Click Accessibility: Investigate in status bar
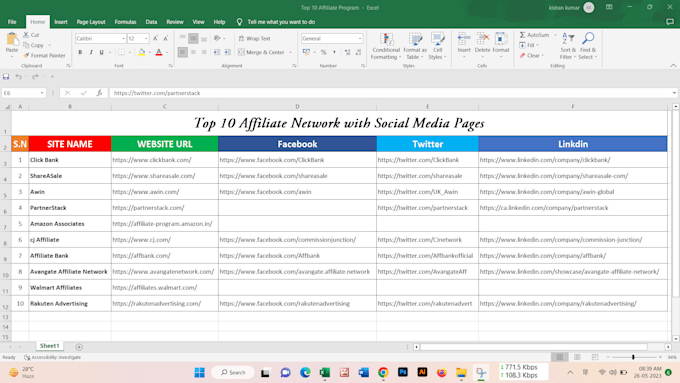This screenshot has width=680, height=383. tap(52, 357)
